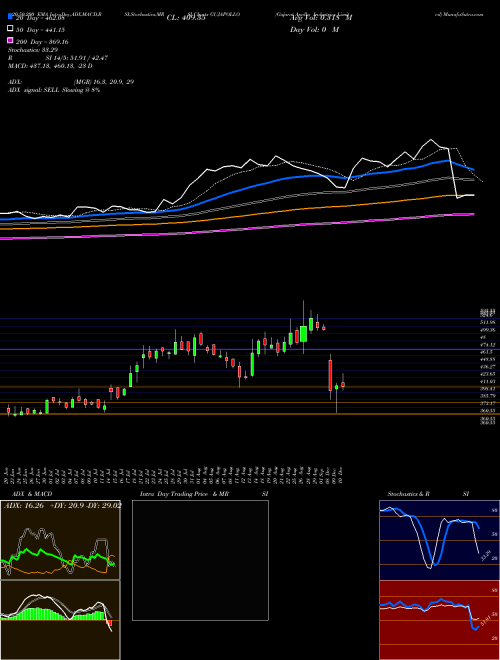Click the MACD values line
500x660 pixels.
click(x=51, y=66)
